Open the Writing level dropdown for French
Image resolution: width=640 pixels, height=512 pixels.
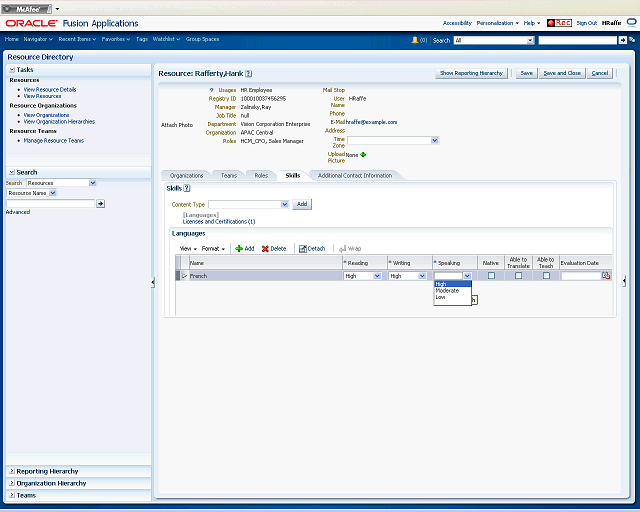(422, 276)
